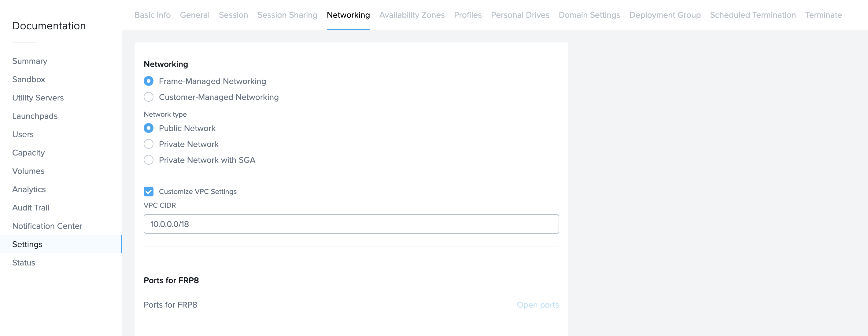868x336 pixels.
Task: Open the Sandbox section in sidebar
Action: (29, 79)
